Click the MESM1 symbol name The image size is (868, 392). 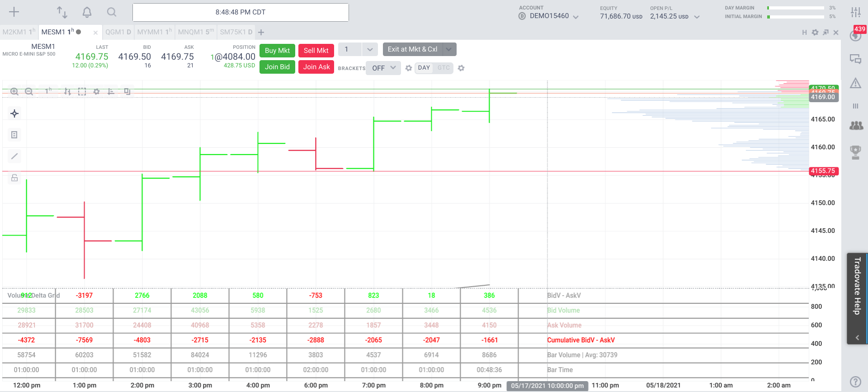coord(43,47)
